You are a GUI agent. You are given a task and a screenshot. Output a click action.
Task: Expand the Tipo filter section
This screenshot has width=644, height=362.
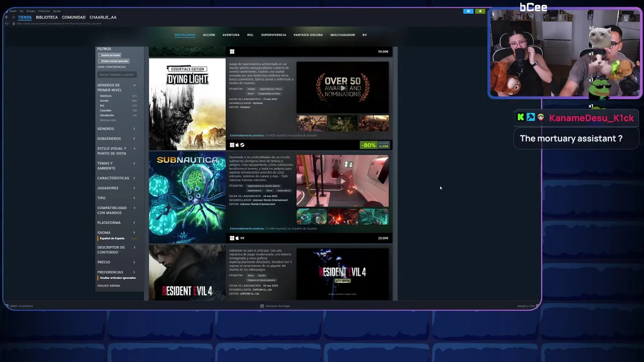117,198
